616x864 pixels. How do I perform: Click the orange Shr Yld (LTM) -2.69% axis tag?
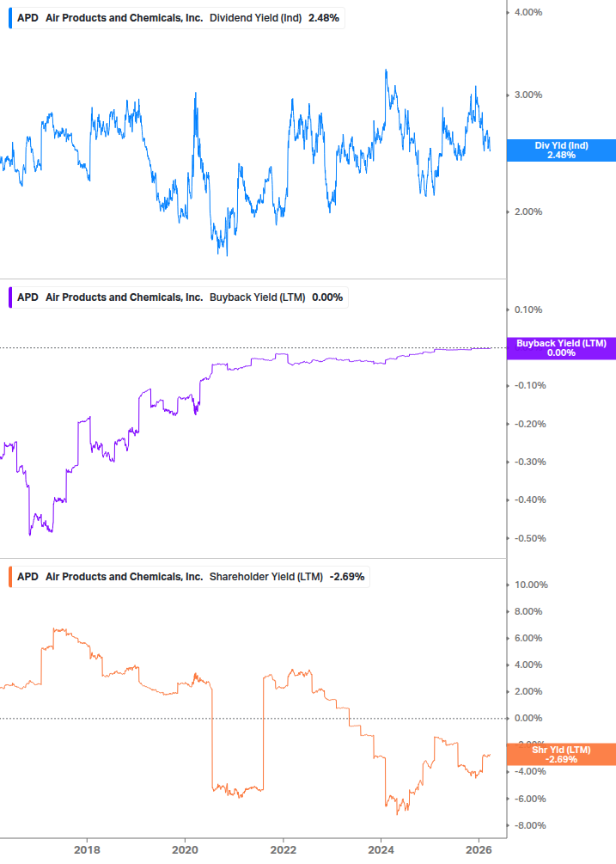coord(561,754)
